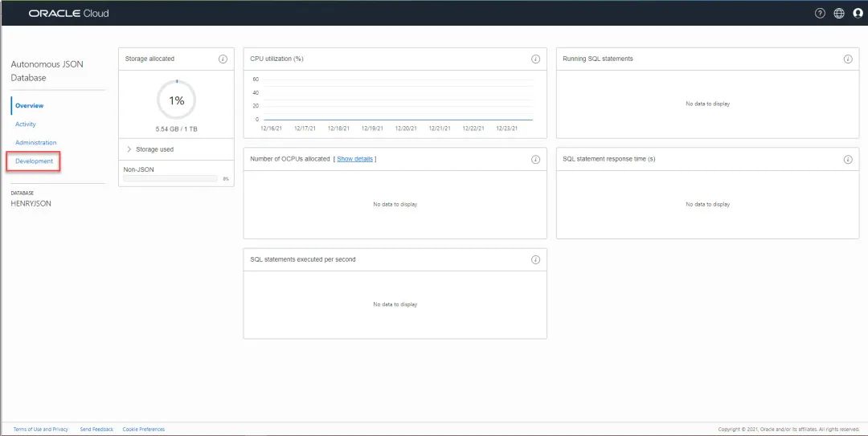Open Cookie Preferences link
This screenshot has height=436, width=868.
(143, 430)
